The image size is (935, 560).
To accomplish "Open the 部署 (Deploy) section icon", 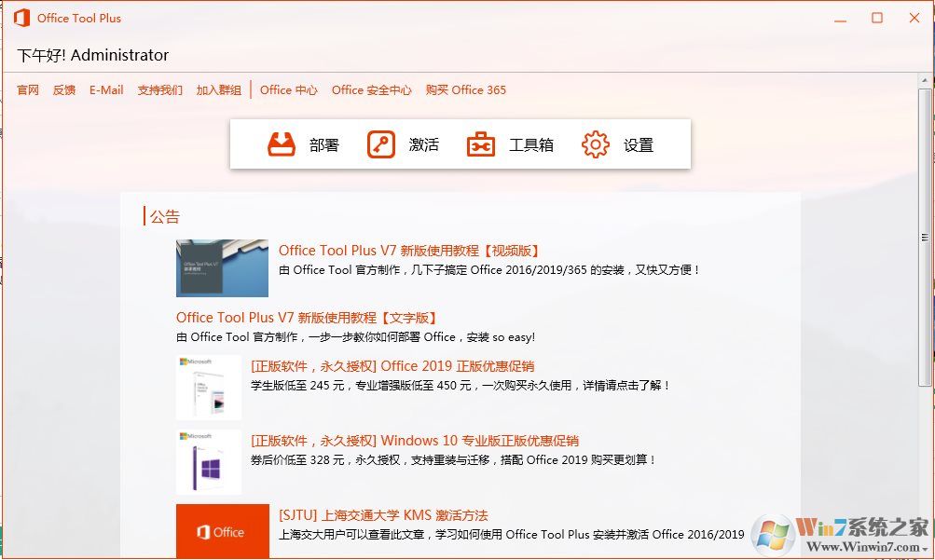I will tap(281, 143).
